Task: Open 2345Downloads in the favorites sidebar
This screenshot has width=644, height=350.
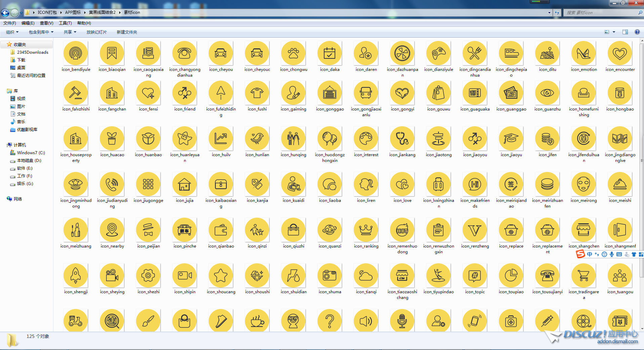Action: click(x=33, y=52)
